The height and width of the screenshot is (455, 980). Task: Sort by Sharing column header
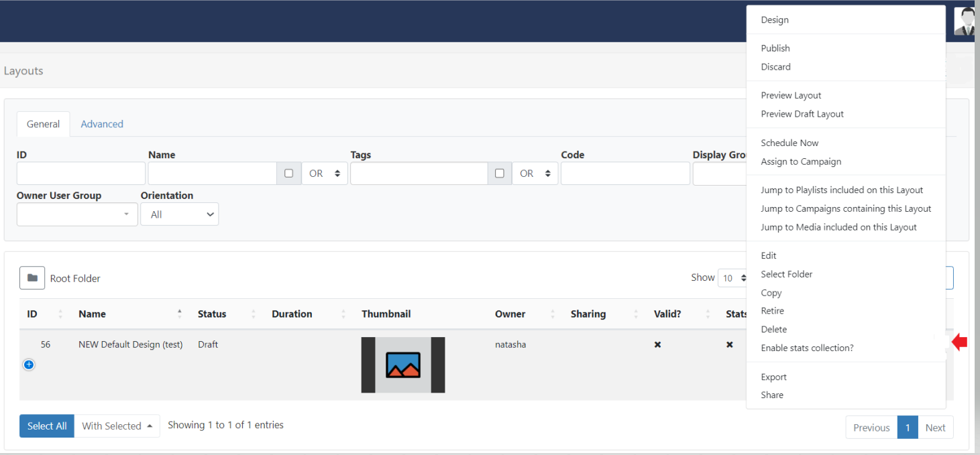coord(604,314)
